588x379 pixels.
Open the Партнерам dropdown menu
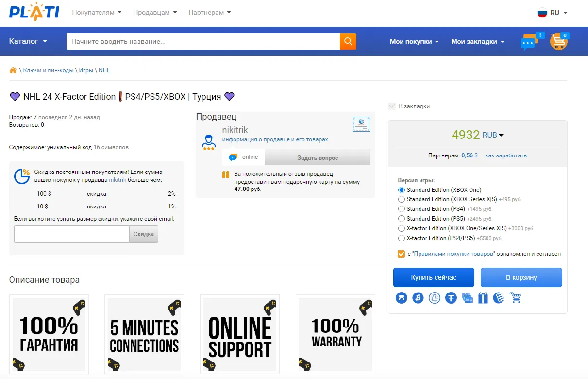(x=210, y=12)
